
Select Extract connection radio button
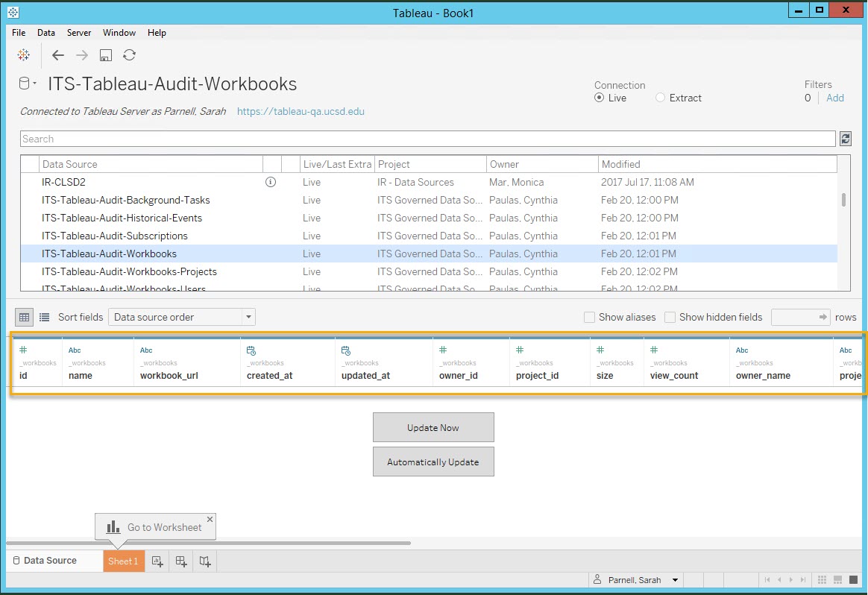660,98
